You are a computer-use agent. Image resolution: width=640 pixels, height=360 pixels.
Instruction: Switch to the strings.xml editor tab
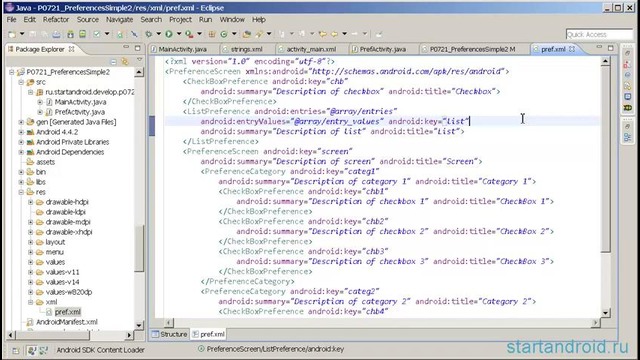click(x=247, y=49)
